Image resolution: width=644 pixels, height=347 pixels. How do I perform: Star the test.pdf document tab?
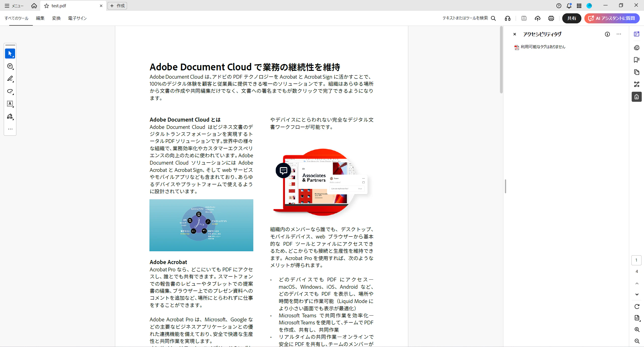(47, 6)
